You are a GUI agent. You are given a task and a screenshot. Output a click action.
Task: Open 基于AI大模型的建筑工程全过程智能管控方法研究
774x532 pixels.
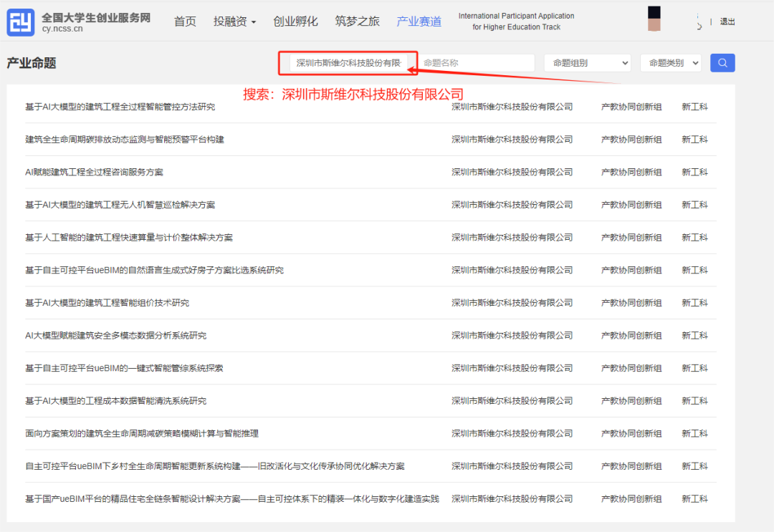(120, 107)
